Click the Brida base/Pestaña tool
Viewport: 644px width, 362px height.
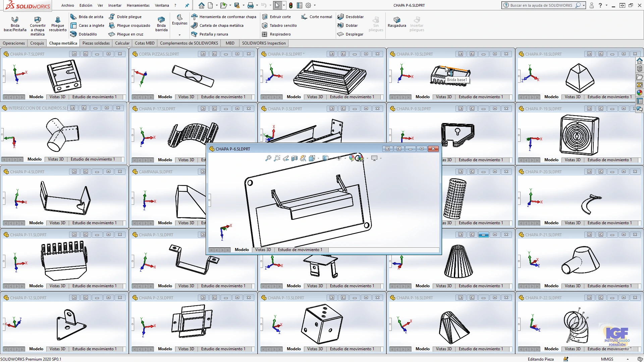[x=15, y=24]
